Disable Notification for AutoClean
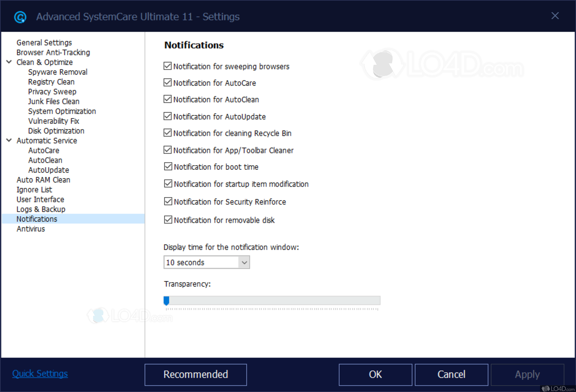The width and height of the screenshot is (576, 392). coord(168,99)
